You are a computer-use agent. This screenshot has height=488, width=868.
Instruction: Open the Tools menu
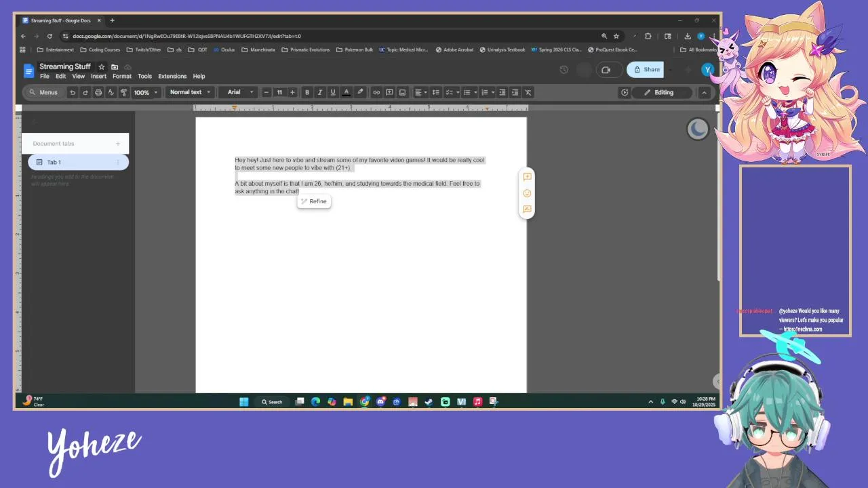(x=144, y=76)
